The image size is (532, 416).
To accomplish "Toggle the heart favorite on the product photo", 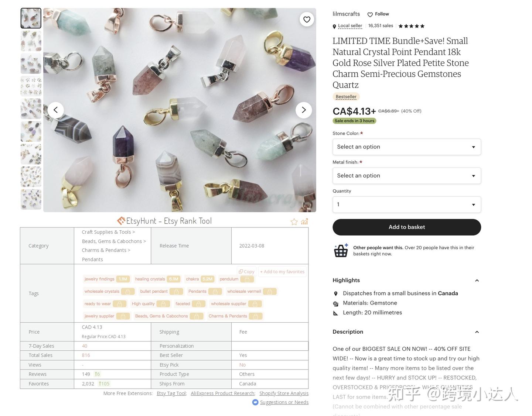I will (x=307, y=19).
